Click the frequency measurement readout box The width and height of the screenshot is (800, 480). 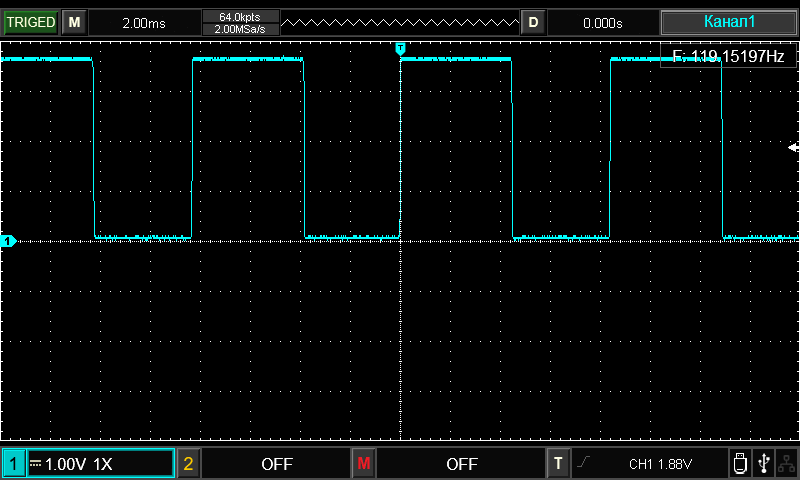pyautogui.click(x=728, y=57)
